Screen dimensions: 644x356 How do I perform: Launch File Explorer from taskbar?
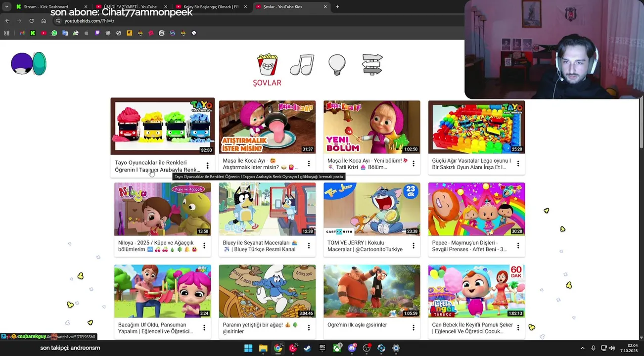tap(263, 348)
